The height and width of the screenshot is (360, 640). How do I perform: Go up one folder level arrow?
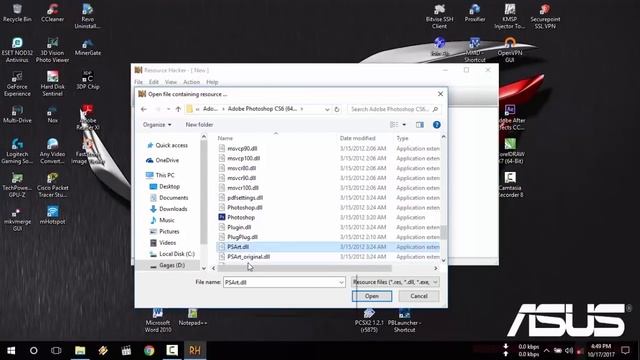click(x=178, y=109)
